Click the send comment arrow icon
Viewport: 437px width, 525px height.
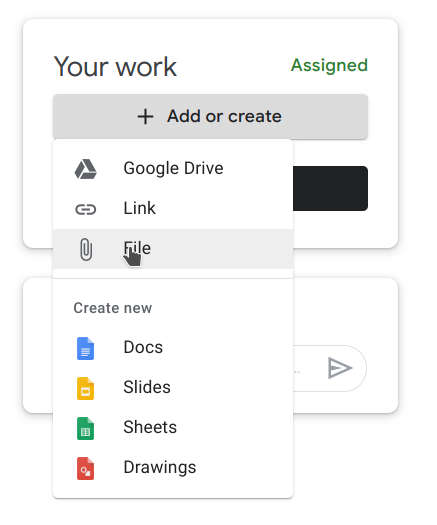(x=339, y=368)
